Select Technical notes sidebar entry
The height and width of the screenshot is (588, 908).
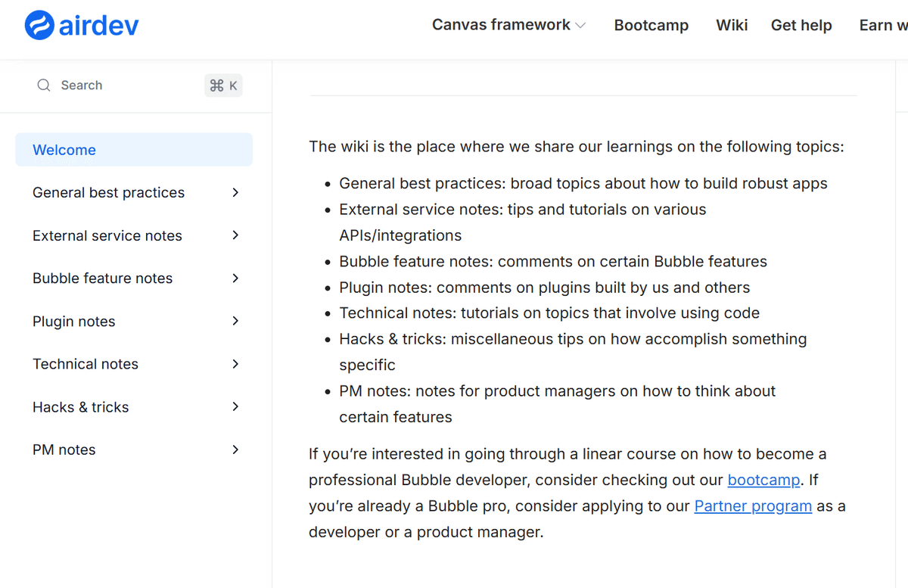(x=86, y=364)
